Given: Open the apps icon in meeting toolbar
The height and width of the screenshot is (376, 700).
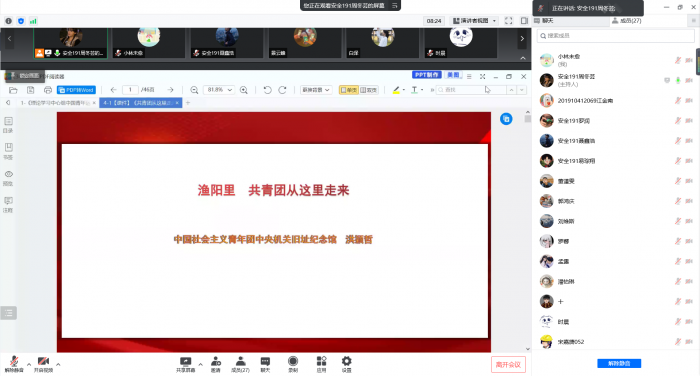Looking at the screenshot, I should (x=321, y=364).
